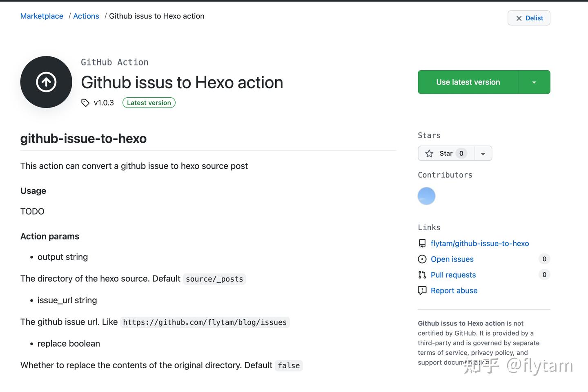This screenshot has width=588, height=392.
Task: Click the contributor's blue avatar
Action: point(427,196)
